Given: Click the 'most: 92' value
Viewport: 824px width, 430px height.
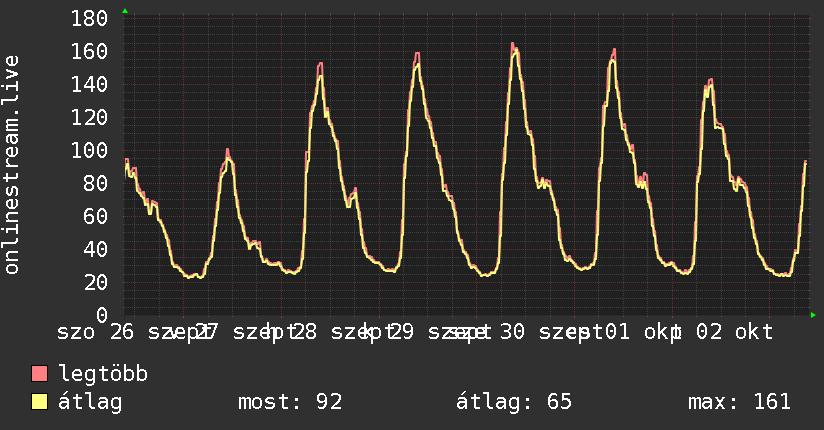Looking at the screenshot, I should (x=290, y=402).
